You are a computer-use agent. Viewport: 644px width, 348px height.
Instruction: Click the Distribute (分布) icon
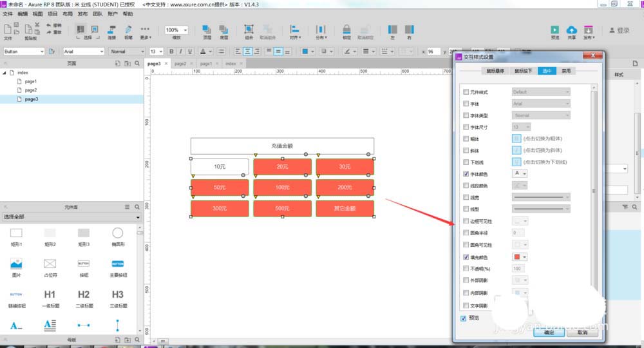[x=320, y=30]
